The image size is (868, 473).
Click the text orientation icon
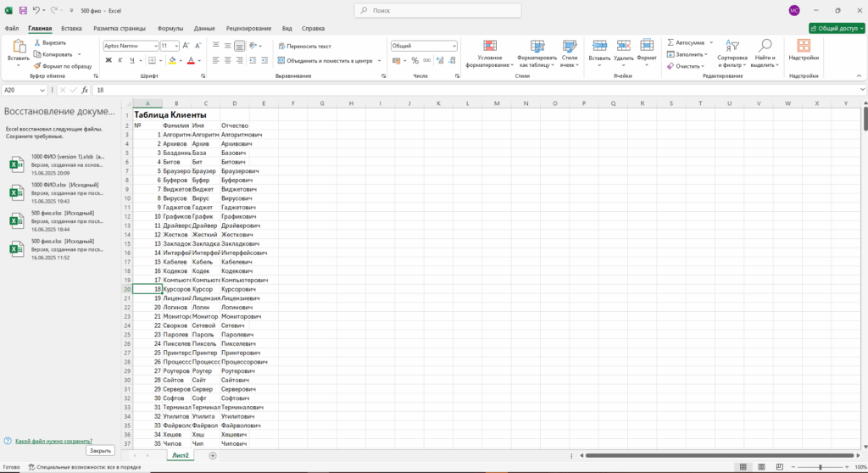253,46
